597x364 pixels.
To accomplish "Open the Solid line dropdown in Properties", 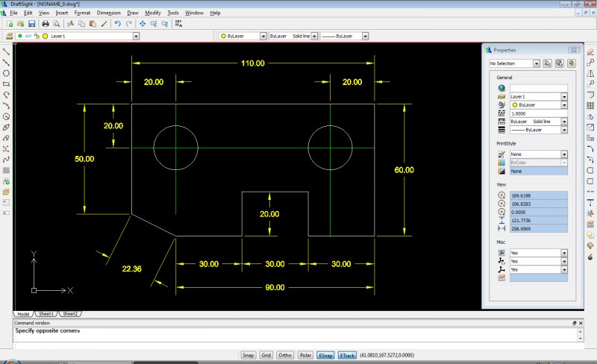I will 564,122.
